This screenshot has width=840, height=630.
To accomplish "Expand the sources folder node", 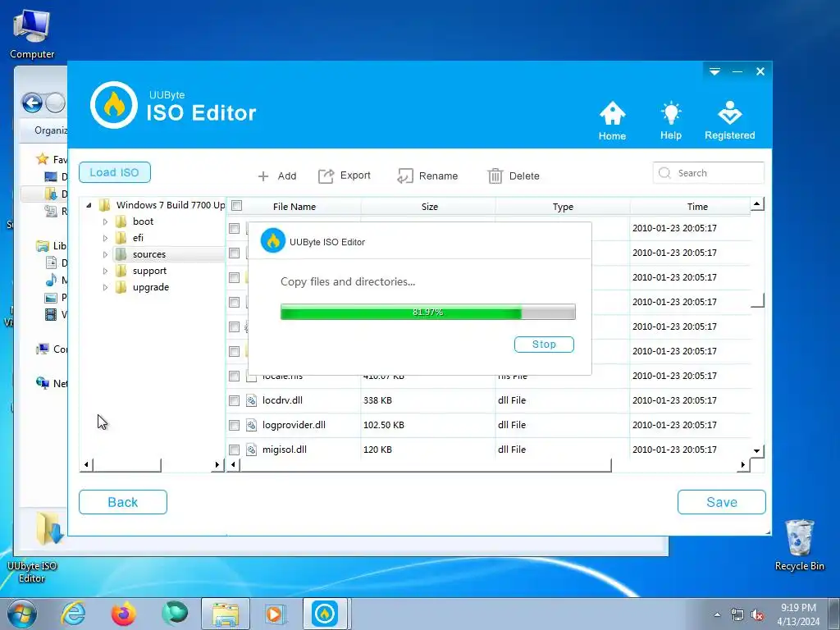I will pos(106,254).
